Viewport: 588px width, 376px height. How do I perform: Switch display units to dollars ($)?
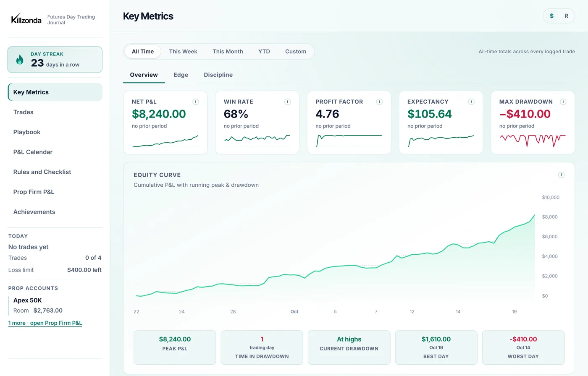coord(552,16)
